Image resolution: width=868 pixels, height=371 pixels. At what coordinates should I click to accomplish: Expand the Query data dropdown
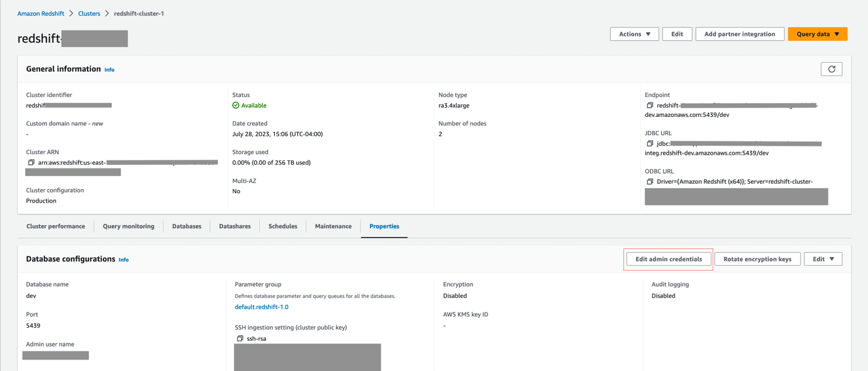(817, 34)
